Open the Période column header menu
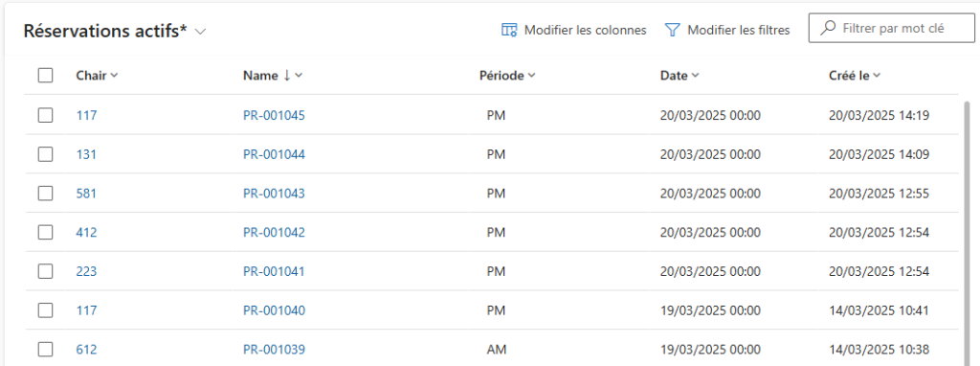980x366 pixels. pos(507,76)
